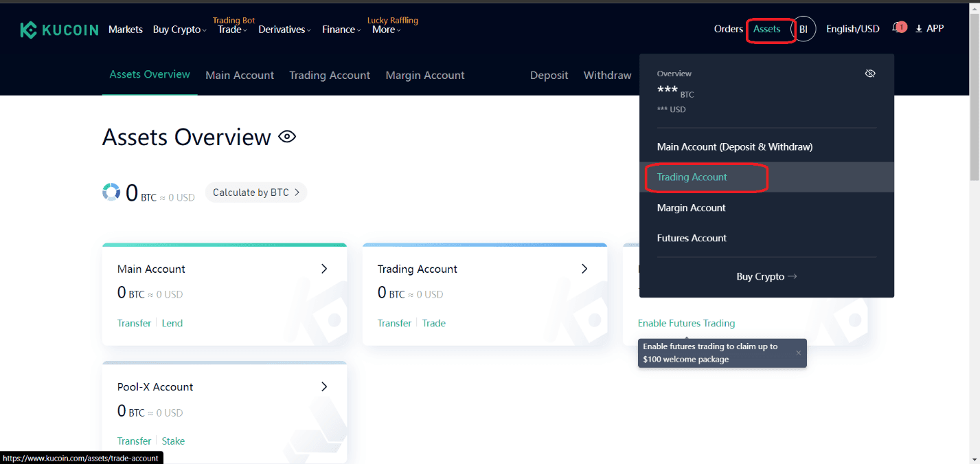This screenshot has height=464, width=980.
Task: Close the futures welcome package tooltip
Action: click(798, 353)
